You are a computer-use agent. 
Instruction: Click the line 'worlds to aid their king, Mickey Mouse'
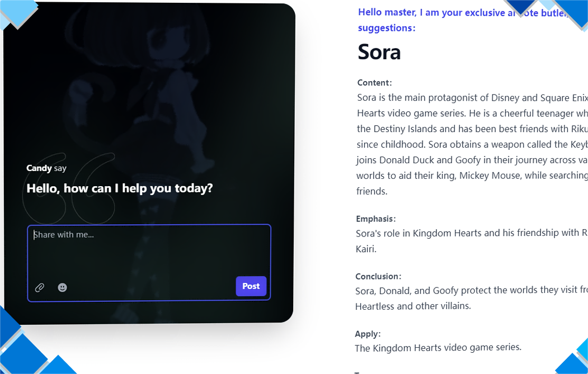(472, 176)
